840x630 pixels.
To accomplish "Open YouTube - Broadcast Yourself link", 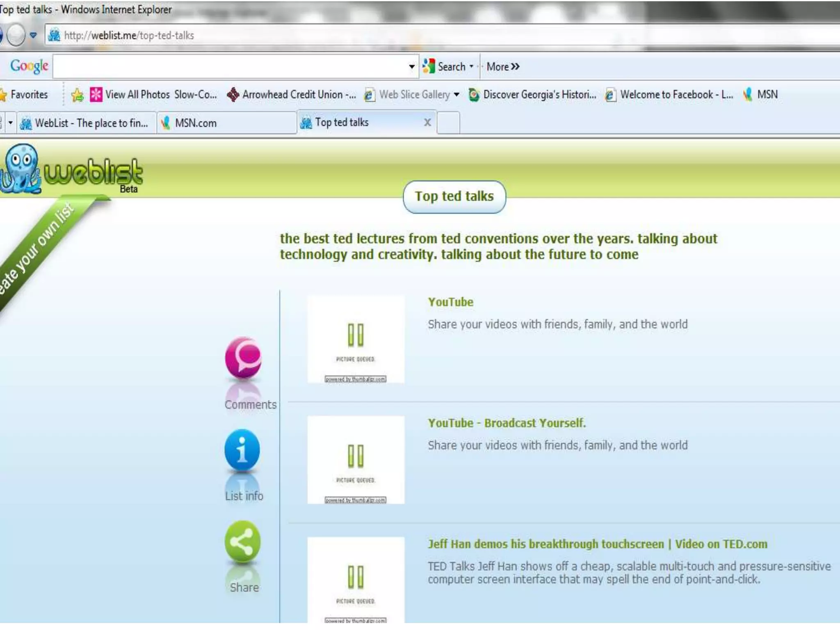I will tap(507, 423).
